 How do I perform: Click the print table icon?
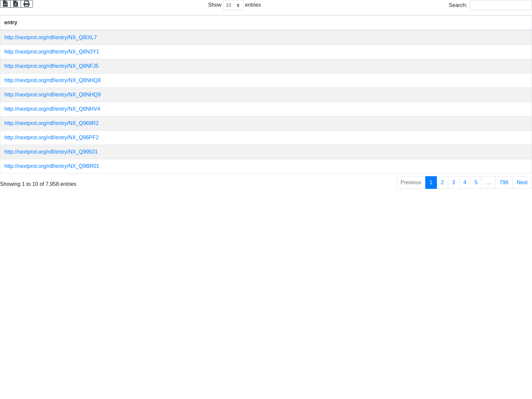27,4
